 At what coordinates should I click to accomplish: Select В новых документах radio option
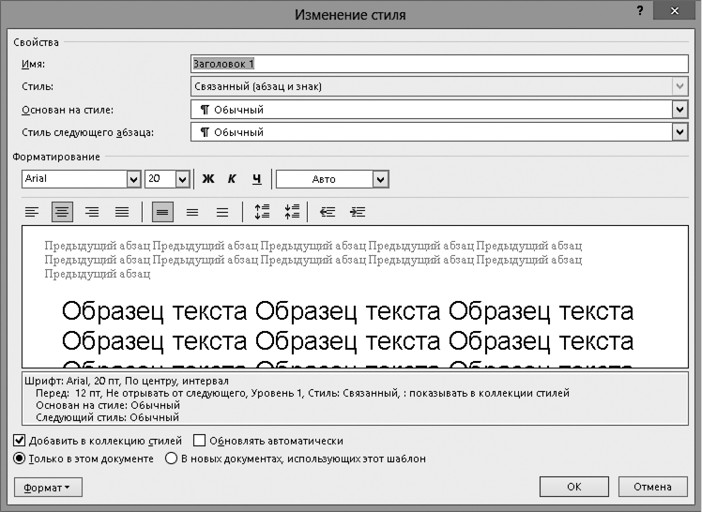coord(171,459)
